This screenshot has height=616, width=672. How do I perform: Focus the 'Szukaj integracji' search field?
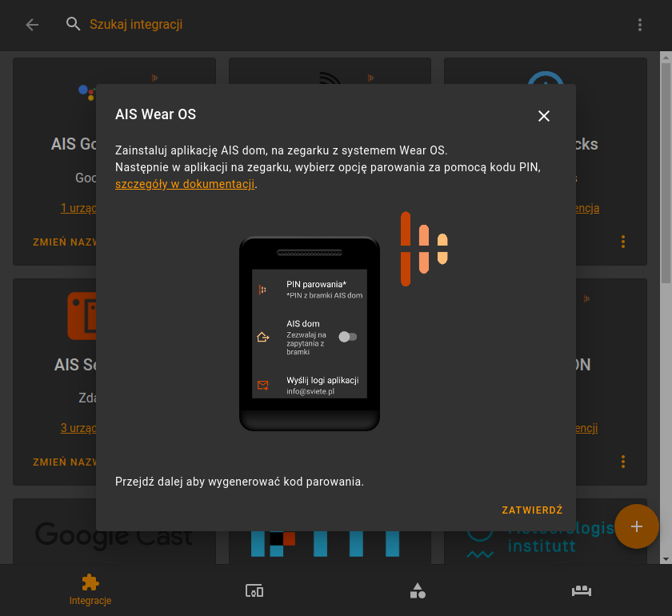point(135,25)
